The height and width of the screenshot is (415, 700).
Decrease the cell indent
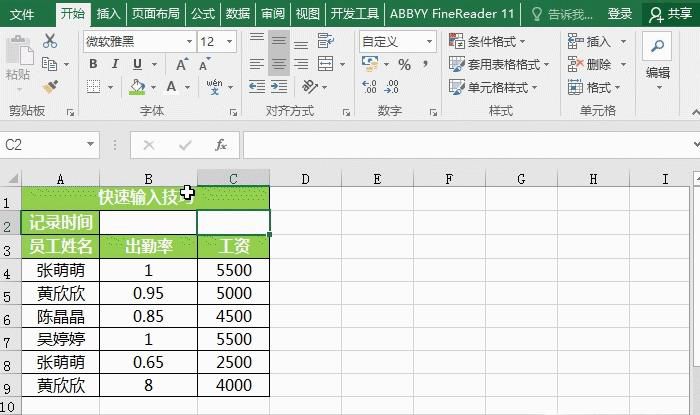click(257, 87)
